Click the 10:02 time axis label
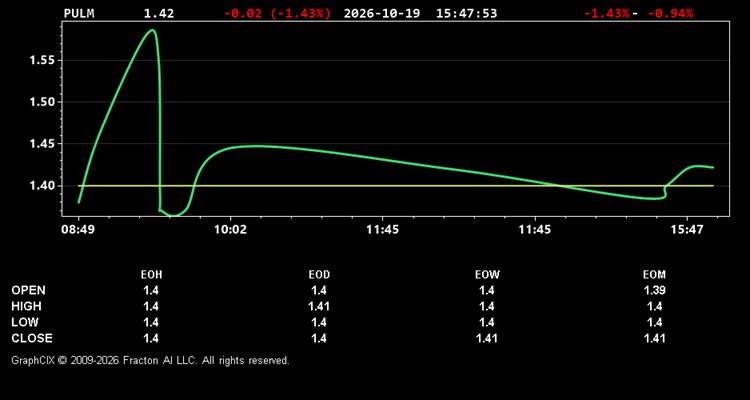The width and height of the screenshot is (750, 400). 230,230
